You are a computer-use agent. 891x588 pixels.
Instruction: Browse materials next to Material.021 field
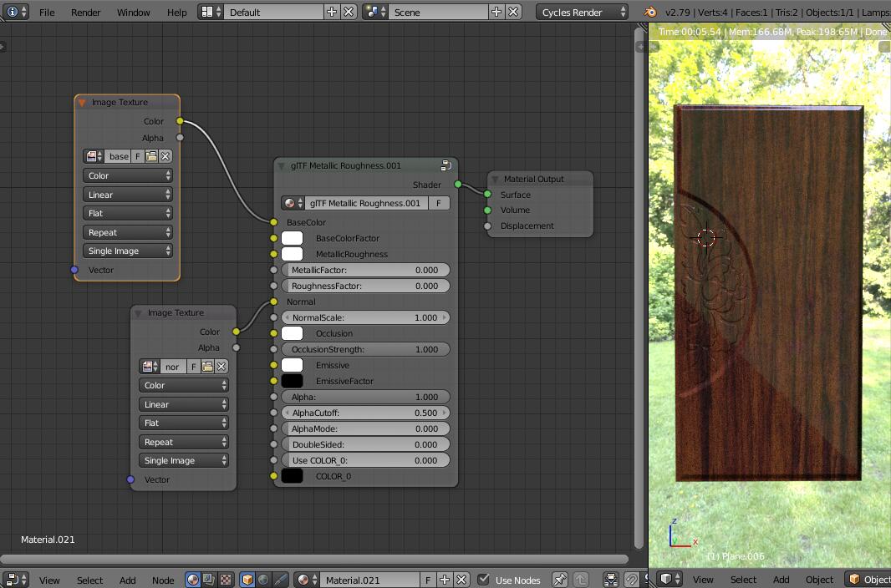click(x=307, y=580)
